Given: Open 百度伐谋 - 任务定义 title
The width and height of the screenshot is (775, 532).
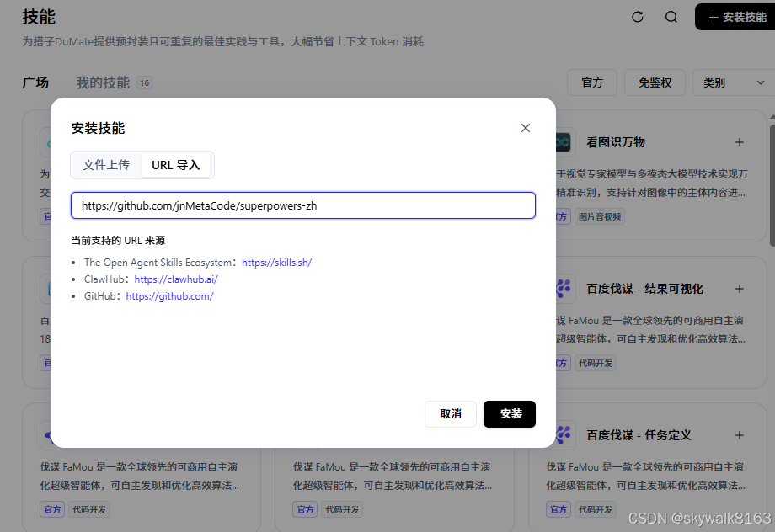Looking at the screenshot, I should click(x=639, y=435).
